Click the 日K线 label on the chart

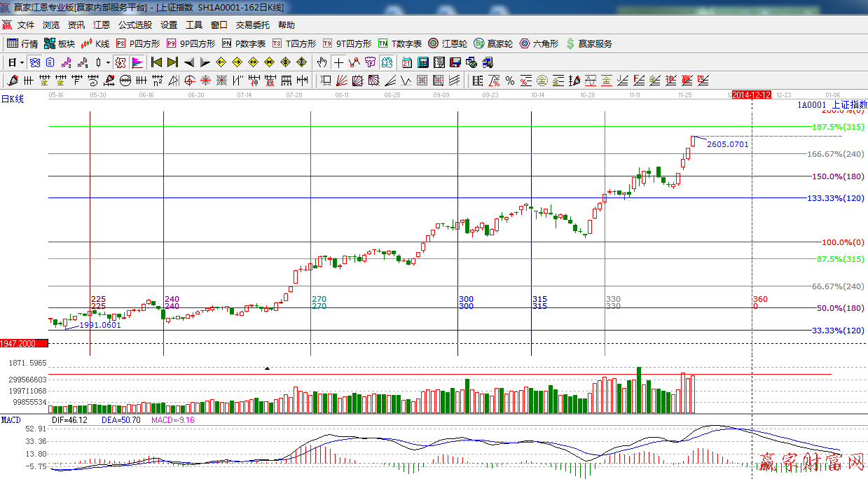tap(13, 99)
